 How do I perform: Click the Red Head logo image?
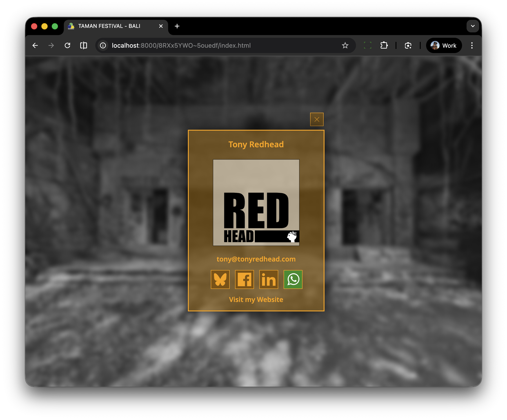(x=256, y=202)
